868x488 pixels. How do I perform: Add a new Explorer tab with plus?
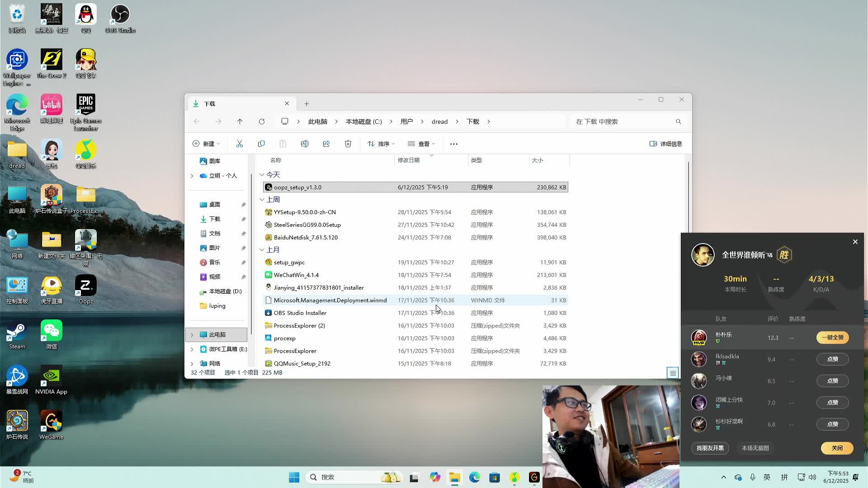tap(307, 104)
